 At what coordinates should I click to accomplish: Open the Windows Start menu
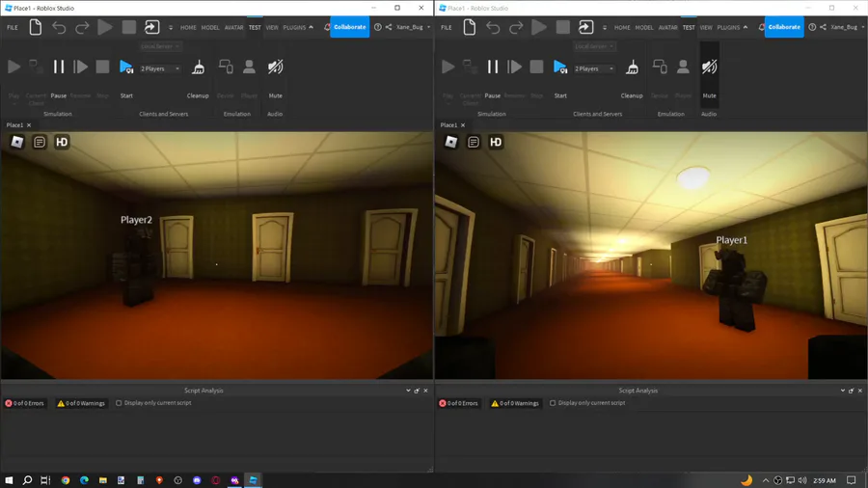pos(9,480)
